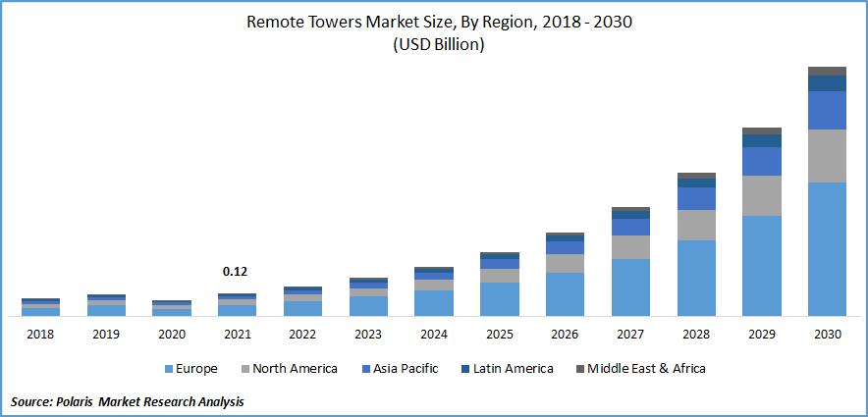Select the 'Europe' legend label

click(196, 369)
